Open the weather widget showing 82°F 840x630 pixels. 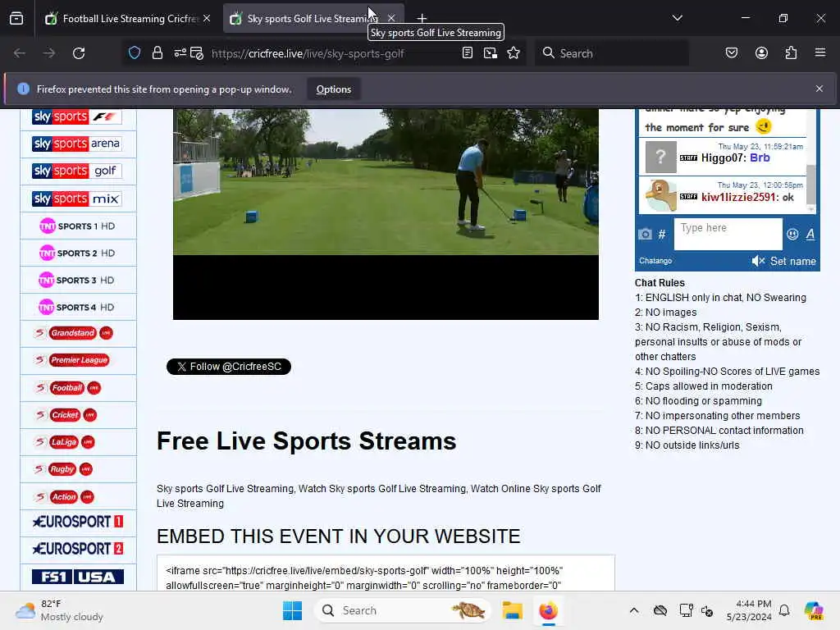[59, 610]
